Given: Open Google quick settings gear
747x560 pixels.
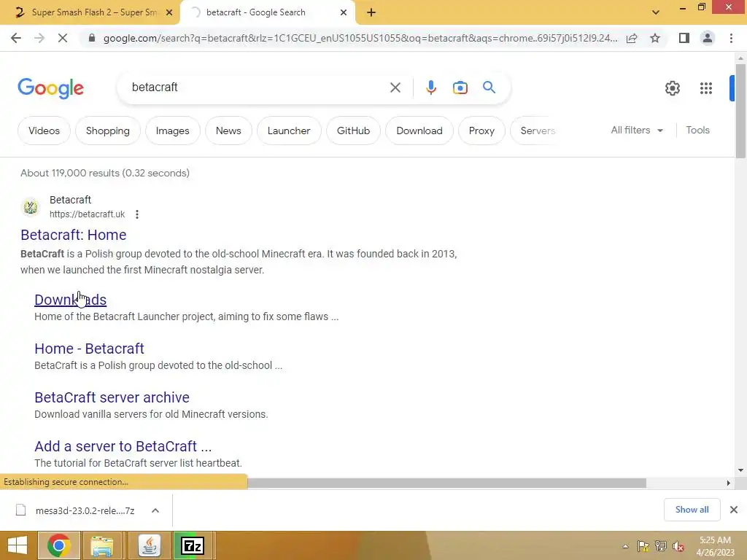Looking at the screenshot, I should pos(672,88).
